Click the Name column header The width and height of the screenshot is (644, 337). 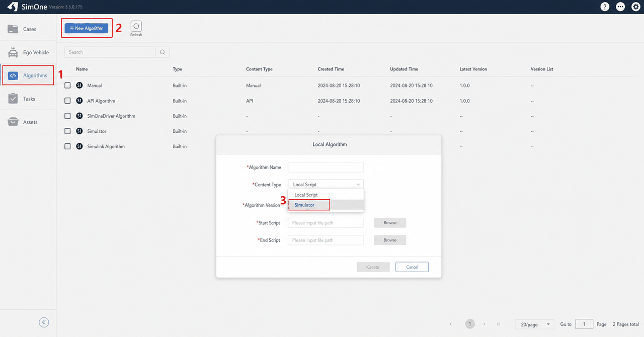(82, 69)
